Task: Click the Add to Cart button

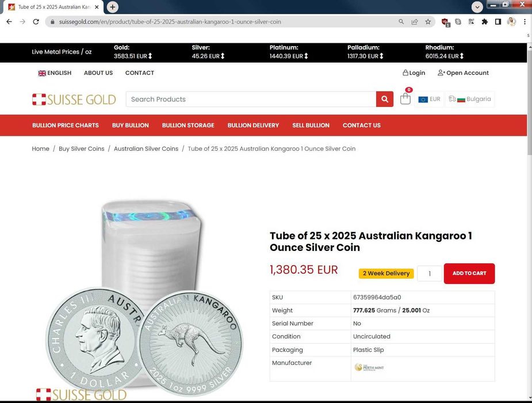Action: tap(469, 273)
